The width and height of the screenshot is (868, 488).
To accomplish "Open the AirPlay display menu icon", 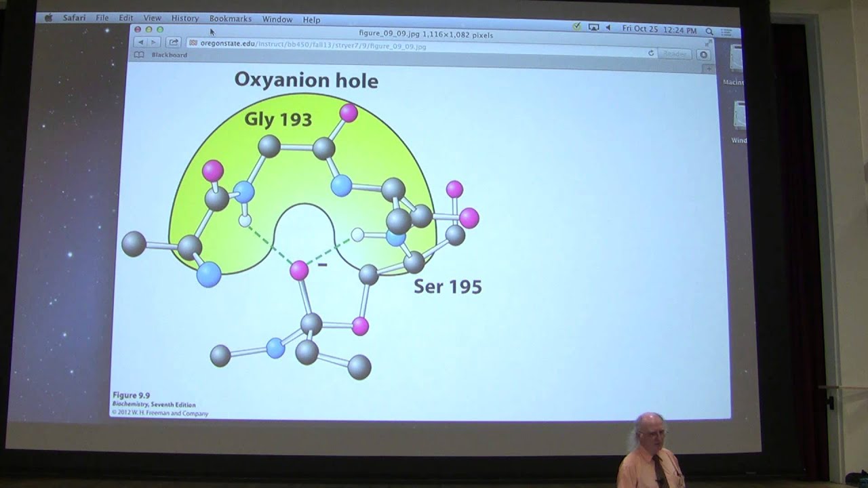I will (x=593, y=27).
